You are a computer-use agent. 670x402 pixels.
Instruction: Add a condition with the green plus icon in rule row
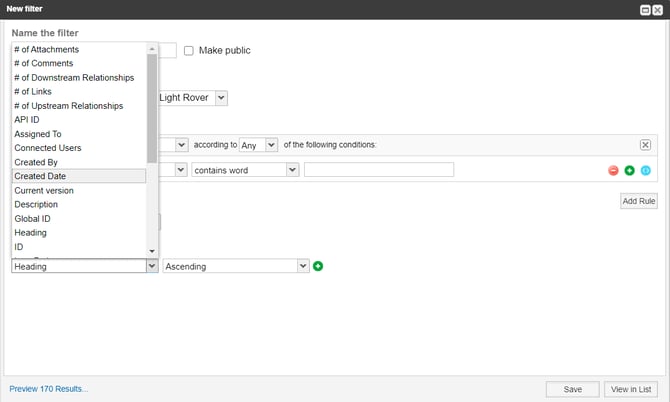[630, 170]
